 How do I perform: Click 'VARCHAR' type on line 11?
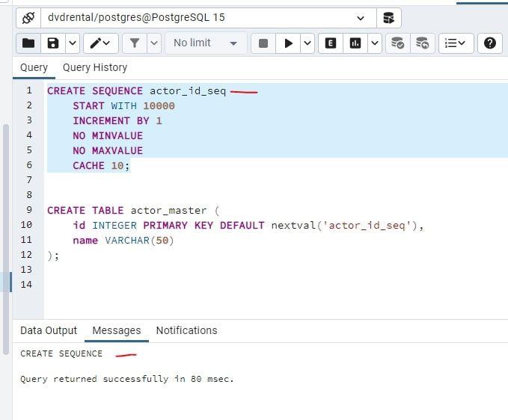click(127, 241)
